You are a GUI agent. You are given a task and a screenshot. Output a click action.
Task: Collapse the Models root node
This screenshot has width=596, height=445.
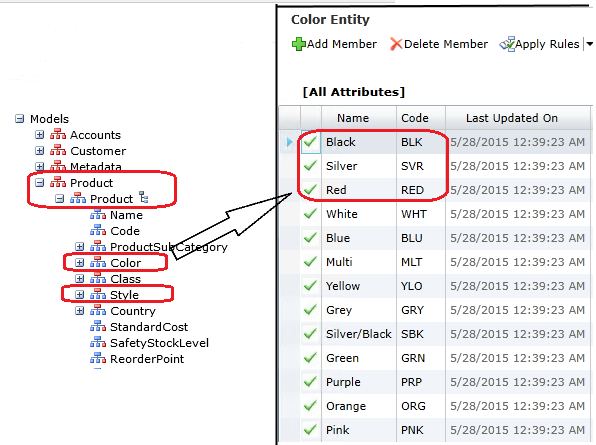tap(19, 119)
